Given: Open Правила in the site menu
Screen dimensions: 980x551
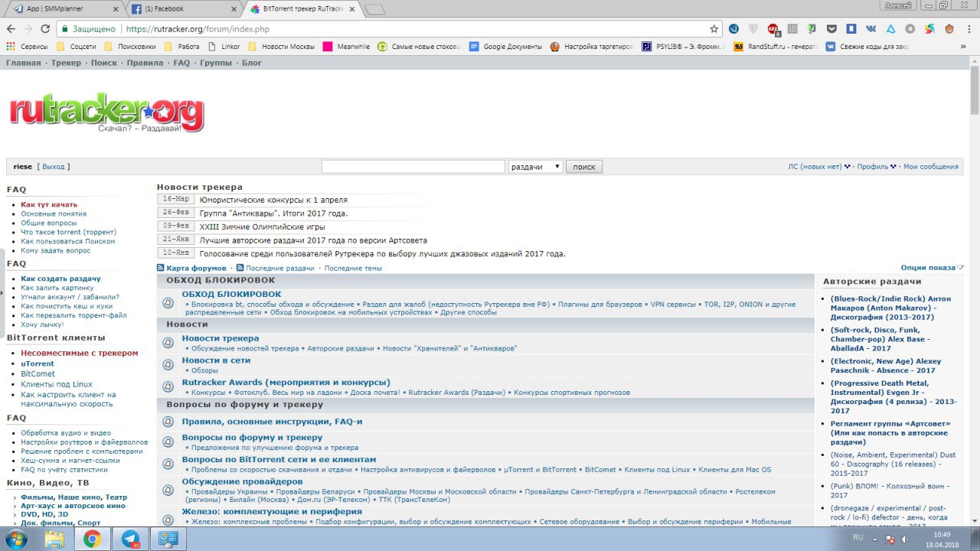Looking at the screenshot, I should [145, 63].
